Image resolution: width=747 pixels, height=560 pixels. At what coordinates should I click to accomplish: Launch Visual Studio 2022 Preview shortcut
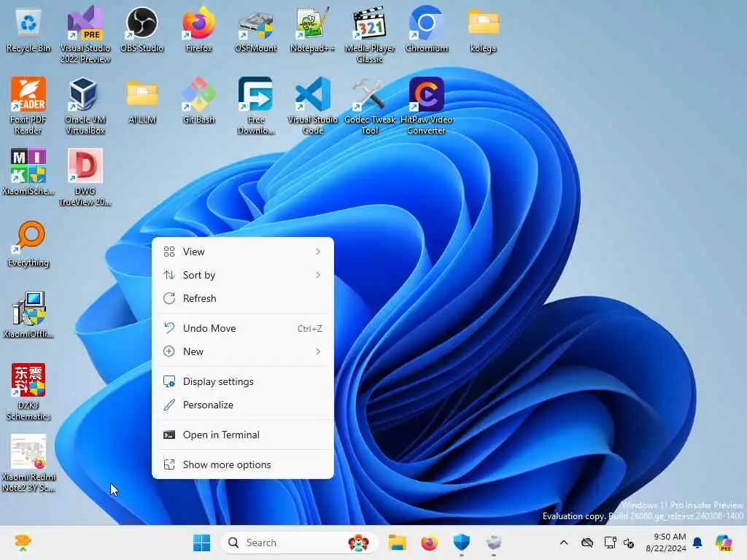point(85,34)
